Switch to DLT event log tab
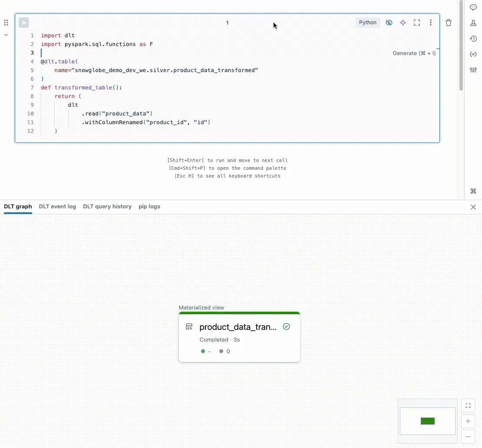 [57, 207]
